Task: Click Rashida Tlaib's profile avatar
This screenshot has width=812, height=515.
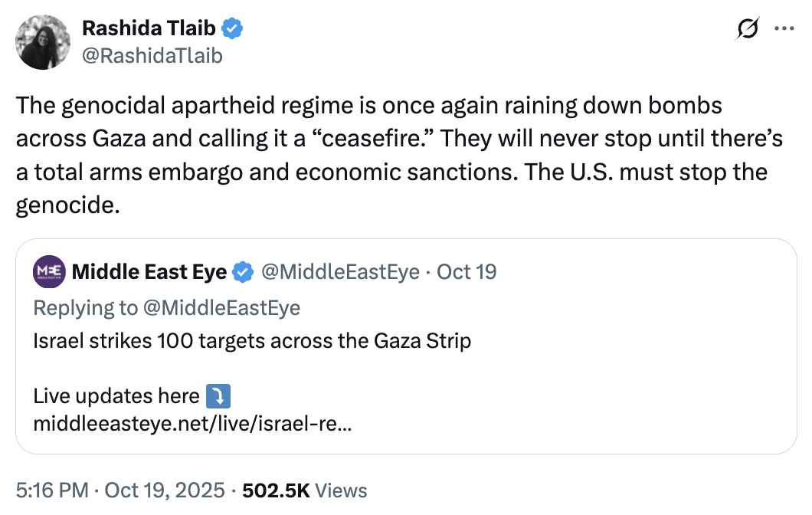Action: click(x=43, y=42)
